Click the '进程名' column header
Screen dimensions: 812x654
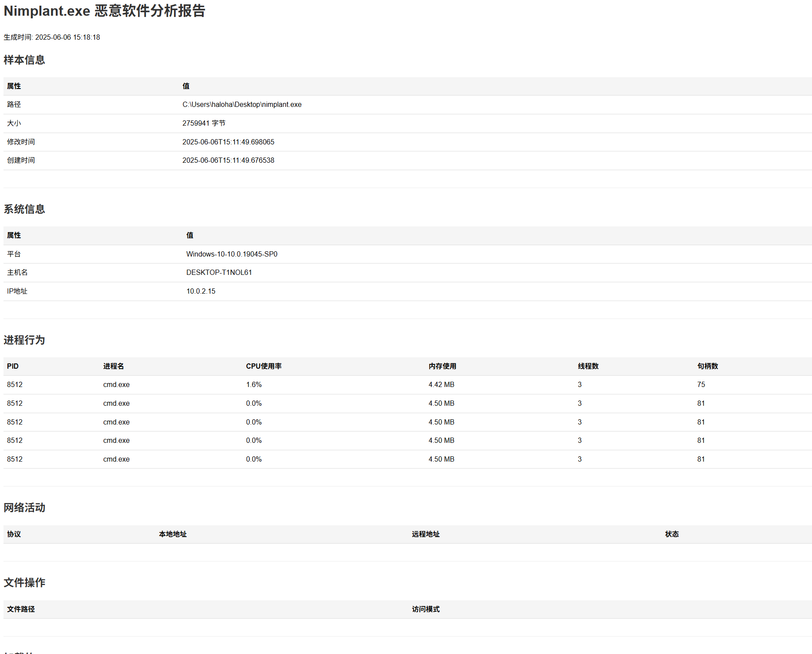(x=113, y=366)
